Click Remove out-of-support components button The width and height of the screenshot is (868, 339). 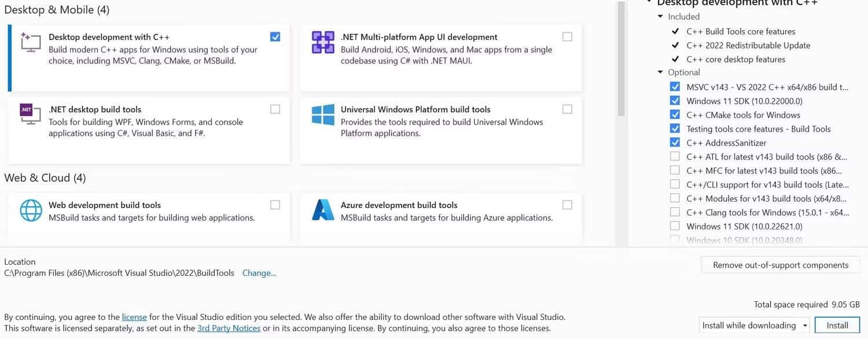(x=780, y=265)
